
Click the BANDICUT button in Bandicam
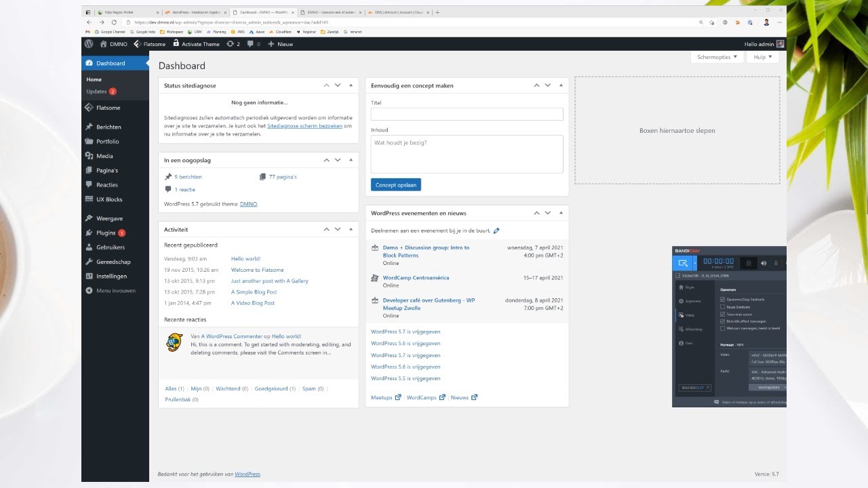coord(694,388)
